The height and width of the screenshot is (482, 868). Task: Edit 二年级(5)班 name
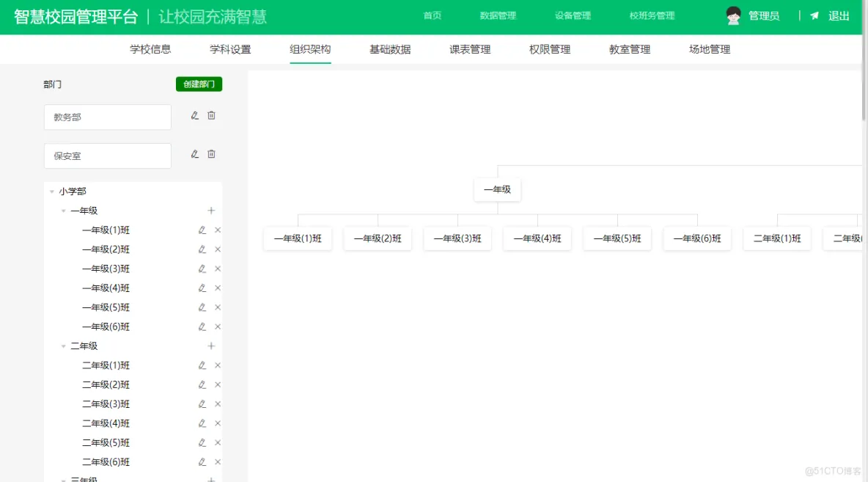tap(202, 443)
